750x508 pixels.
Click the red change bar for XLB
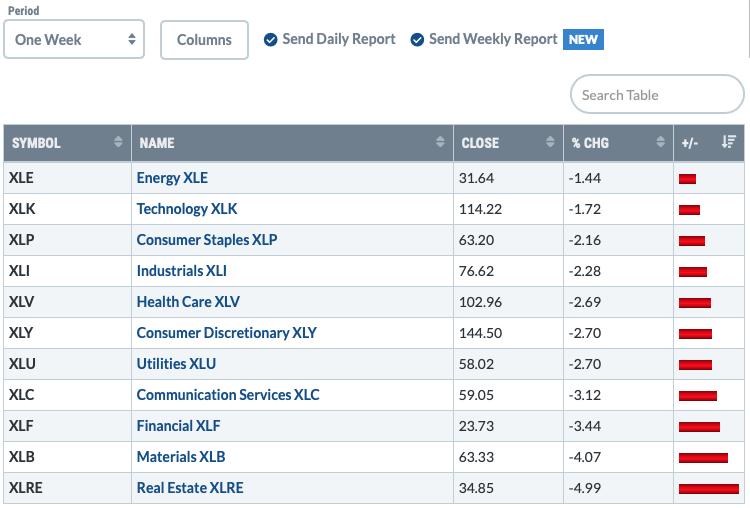(703, 458)
